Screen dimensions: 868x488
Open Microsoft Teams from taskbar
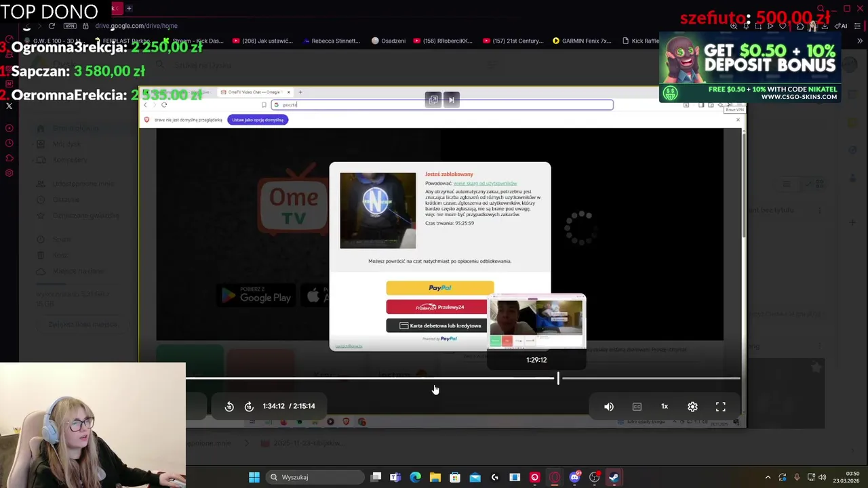click(x=395, y=477)
